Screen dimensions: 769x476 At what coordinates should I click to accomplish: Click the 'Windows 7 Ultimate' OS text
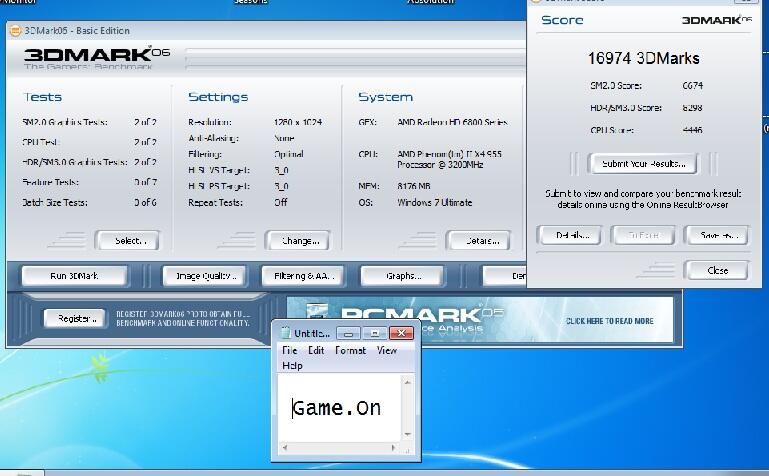[435, 202]
